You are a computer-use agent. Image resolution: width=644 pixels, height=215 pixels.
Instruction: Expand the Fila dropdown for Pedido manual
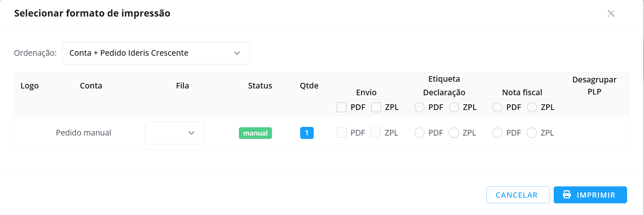click(x=175, y=133)
